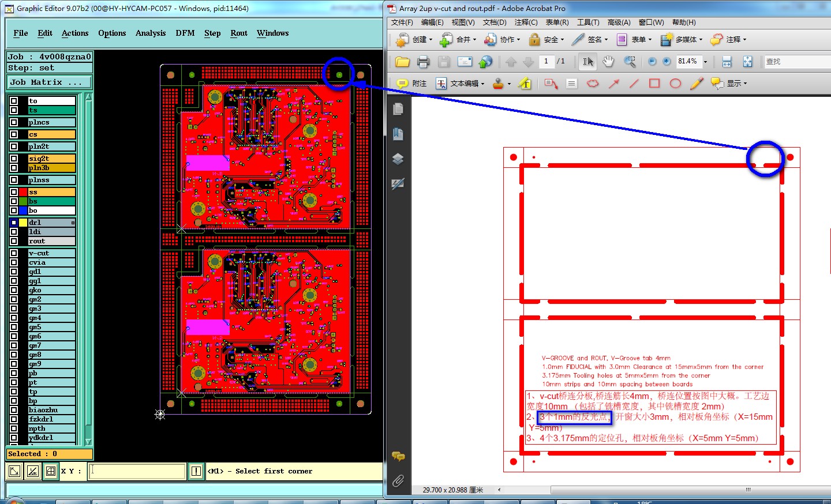Open the Analysis menu in Graphic Editor

pos(151,33)
